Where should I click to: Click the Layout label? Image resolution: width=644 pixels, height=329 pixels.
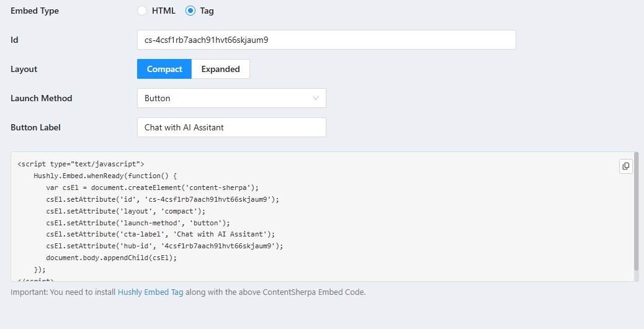[x=24, y=69]
